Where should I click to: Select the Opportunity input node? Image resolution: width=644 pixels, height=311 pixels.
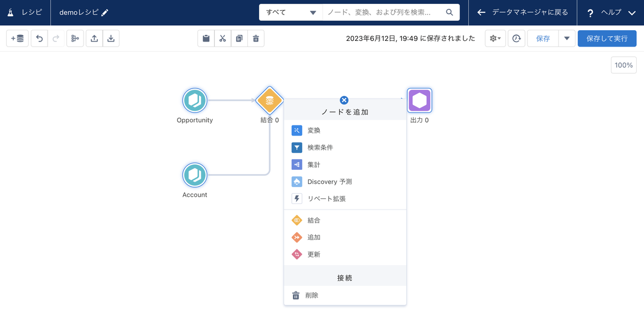click(x=195, y=100)
